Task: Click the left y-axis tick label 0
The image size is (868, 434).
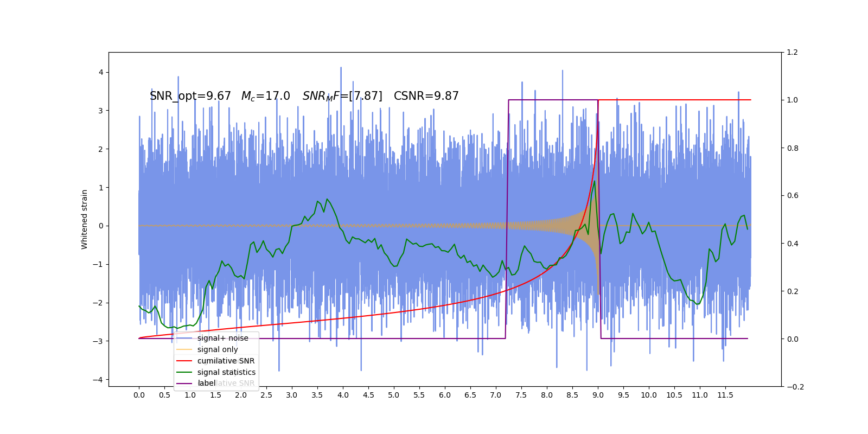Action: point(101,226)
